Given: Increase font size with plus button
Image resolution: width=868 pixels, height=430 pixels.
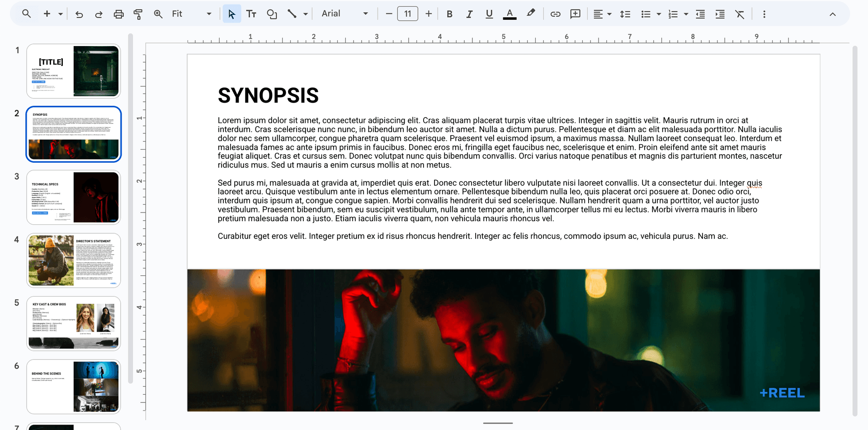Looking at the screenshot, I should pyautogui.click(x=429, y=14).
